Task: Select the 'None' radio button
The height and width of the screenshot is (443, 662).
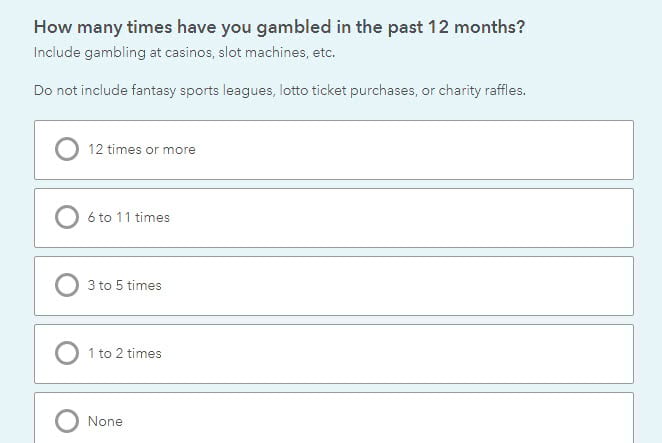Action: [x=67, y=421]
